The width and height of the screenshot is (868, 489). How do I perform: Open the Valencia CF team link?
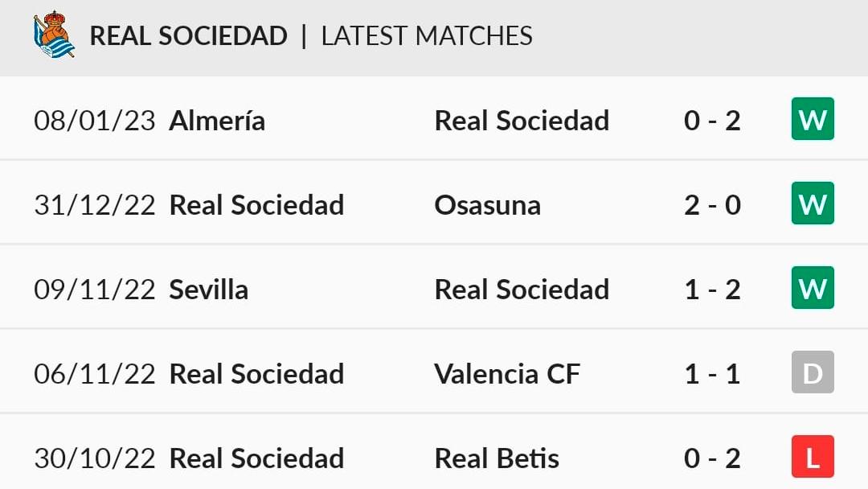tap(507, 374)
